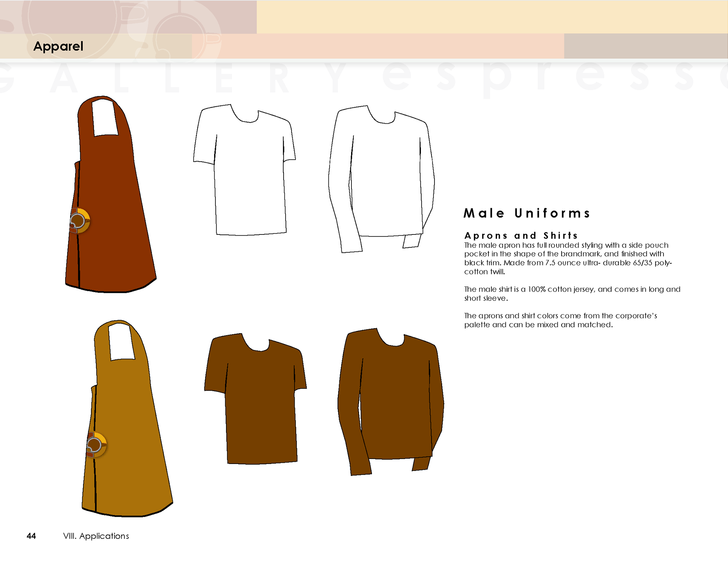Select the brown short-sleeve shirt
The width and height of the screenshot is (728, 563).
coord(256,399)
